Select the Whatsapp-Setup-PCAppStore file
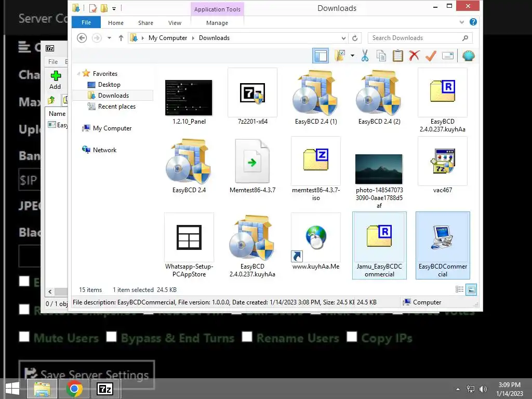The height and width of the screenshot is (399, 532). pyautogui.click(x=189, y=246)
